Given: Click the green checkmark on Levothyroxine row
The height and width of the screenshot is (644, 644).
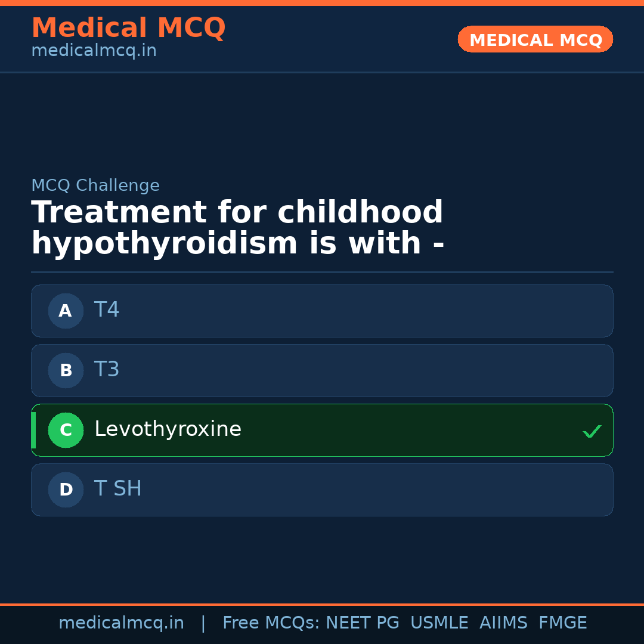Looking at the screenshot, I should pos(592,431).
